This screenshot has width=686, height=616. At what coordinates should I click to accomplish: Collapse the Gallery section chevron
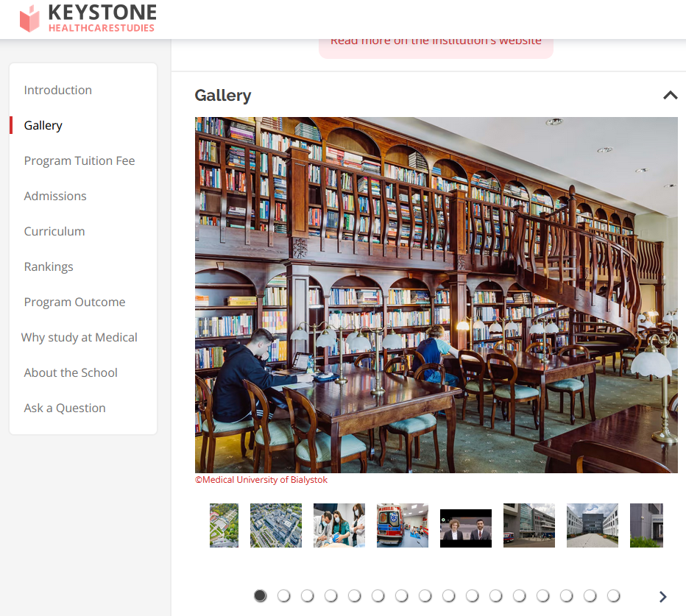pyautogui.click(x=670, y=95)
